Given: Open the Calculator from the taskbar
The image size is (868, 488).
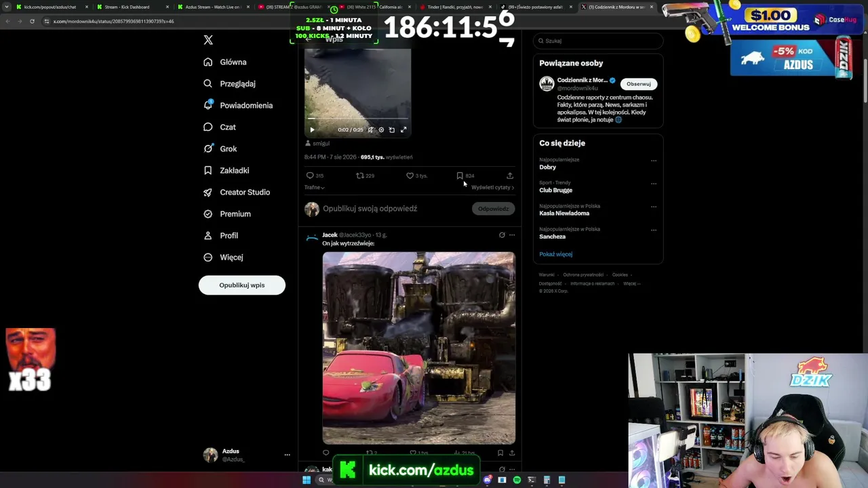Looking at the screenshot, I should point(547,480).
